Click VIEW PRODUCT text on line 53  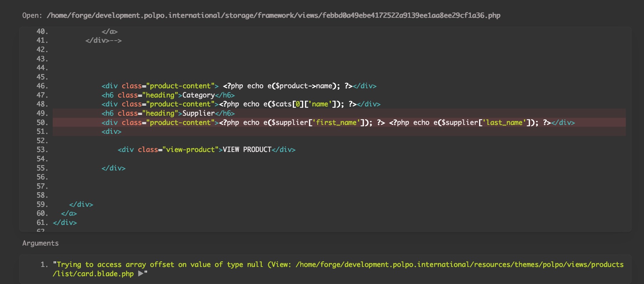tap(247, 149)
